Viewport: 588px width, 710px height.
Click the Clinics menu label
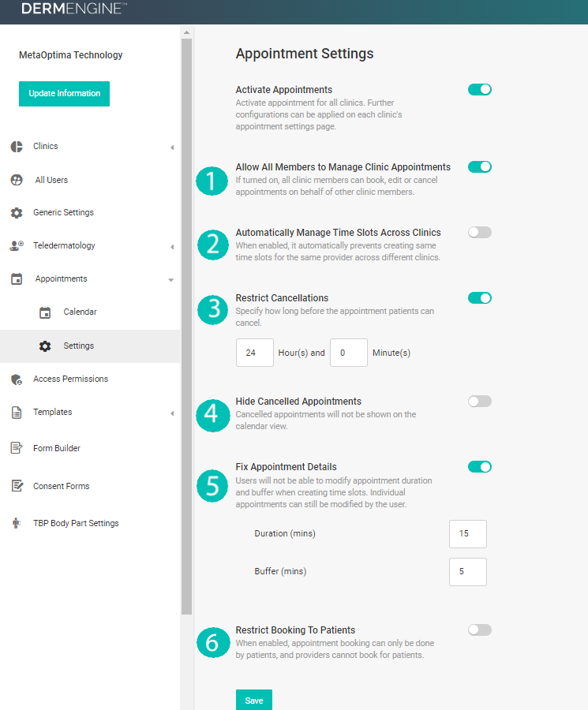point(45,146)
